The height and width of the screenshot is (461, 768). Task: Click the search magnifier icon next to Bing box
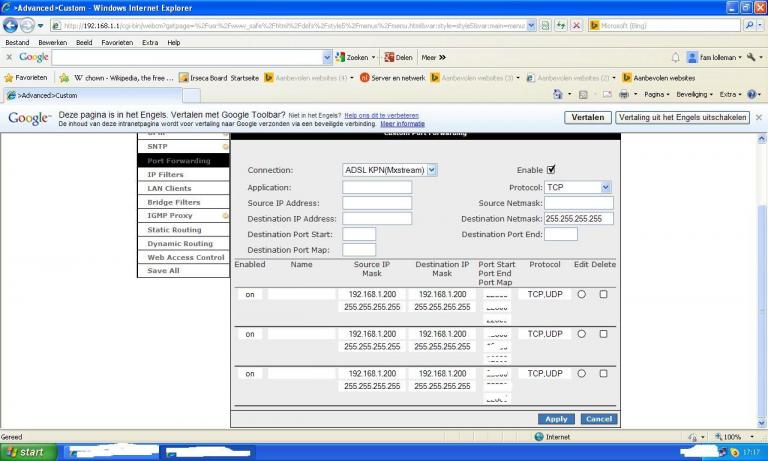[x=749, y=26]
